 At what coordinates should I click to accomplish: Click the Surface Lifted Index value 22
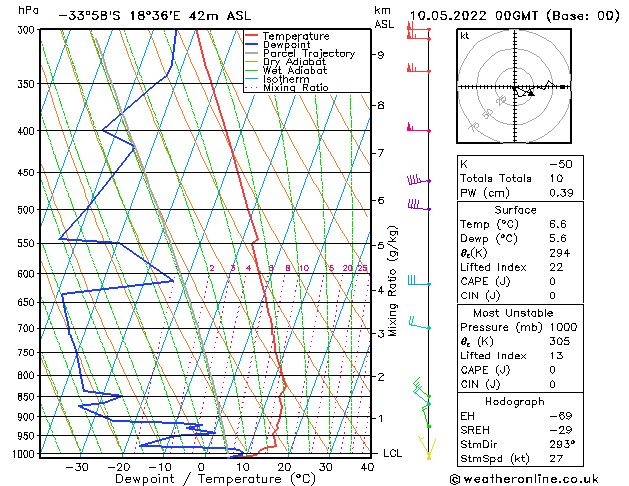(x=556, y=267)
